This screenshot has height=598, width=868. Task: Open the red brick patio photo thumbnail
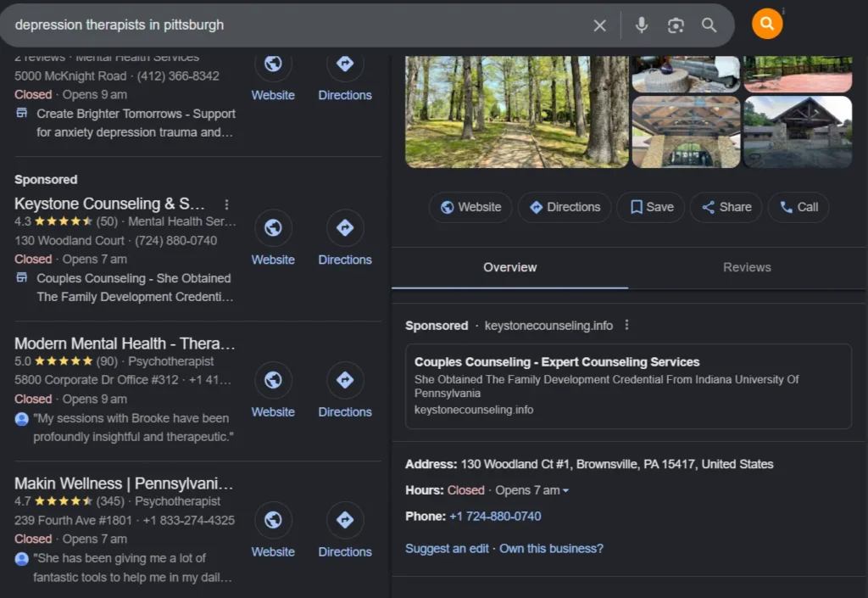(798, 74)
